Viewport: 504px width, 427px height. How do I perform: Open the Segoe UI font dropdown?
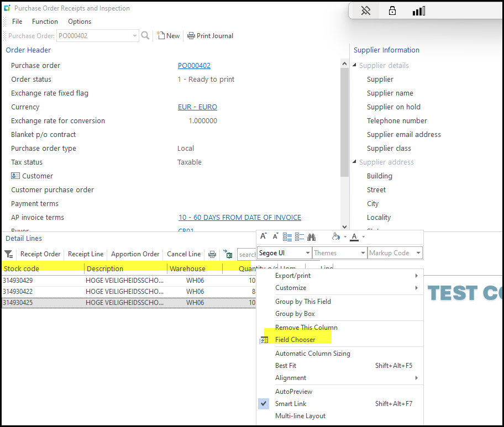(x=308, y=253)
